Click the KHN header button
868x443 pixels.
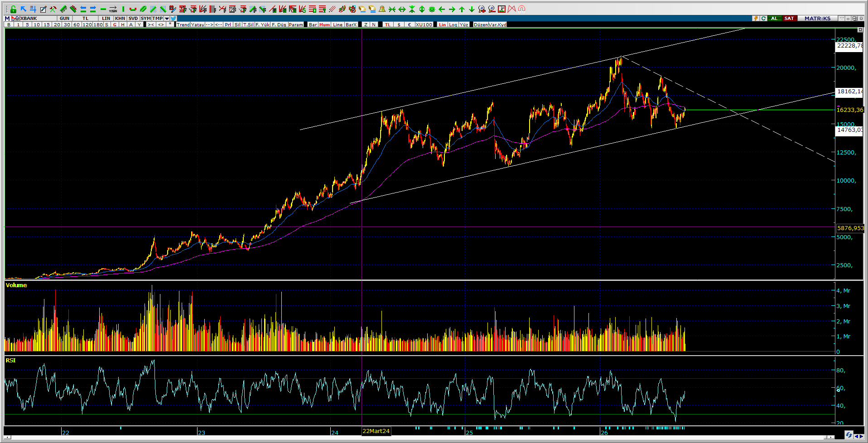[120, 19]
